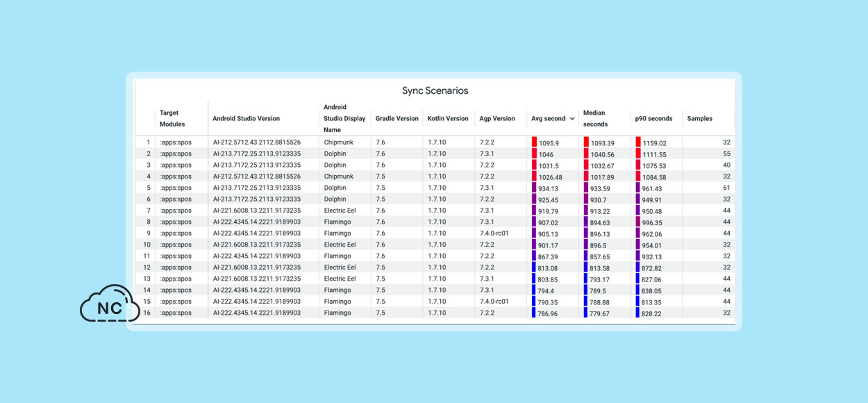Click the avg value 919.79
This screenshot has width=868, height=403.
tap(549, 211)
